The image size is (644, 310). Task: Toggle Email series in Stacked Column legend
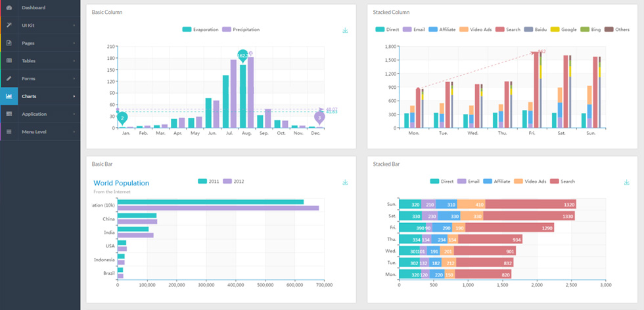click(x=413, y=30)
